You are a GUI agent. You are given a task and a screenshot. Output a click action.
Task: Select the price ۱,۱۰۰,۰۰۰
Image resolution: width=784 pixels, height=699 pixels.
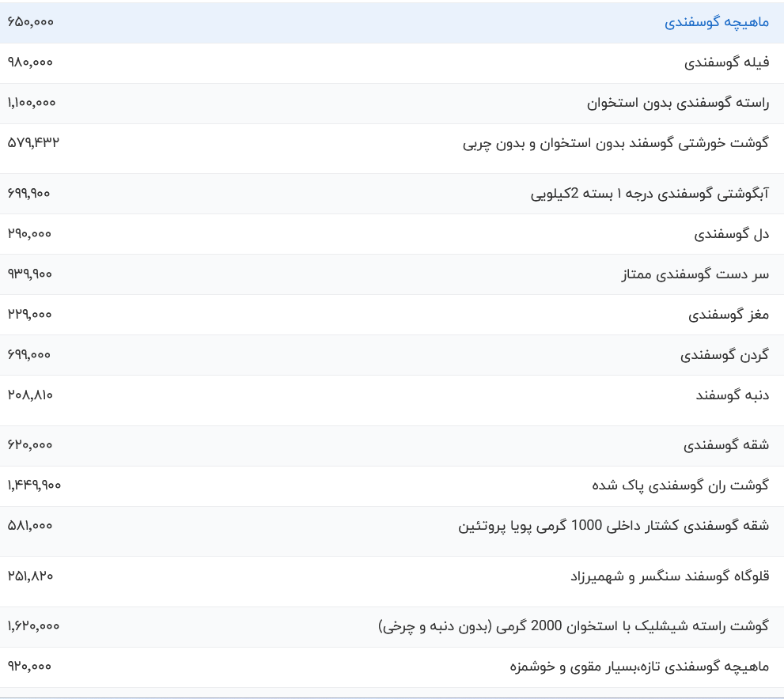point(32,103)
